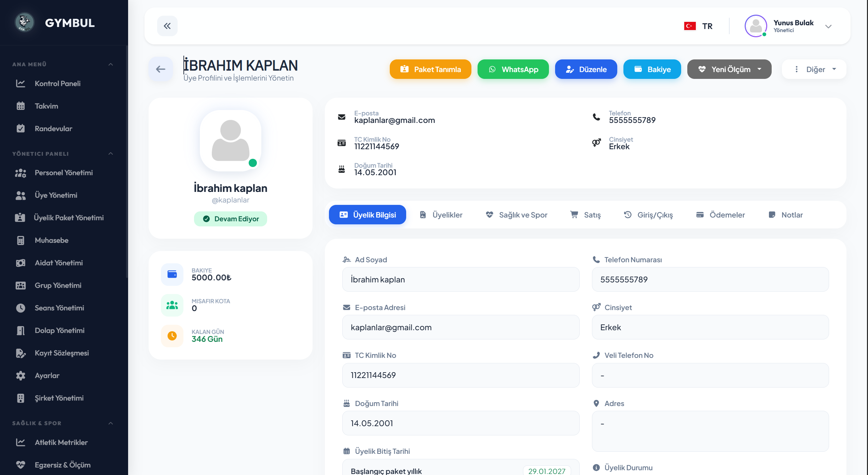Click the GYMBUL logo
This screenshot has height=475, width=868.
[25, 23]
